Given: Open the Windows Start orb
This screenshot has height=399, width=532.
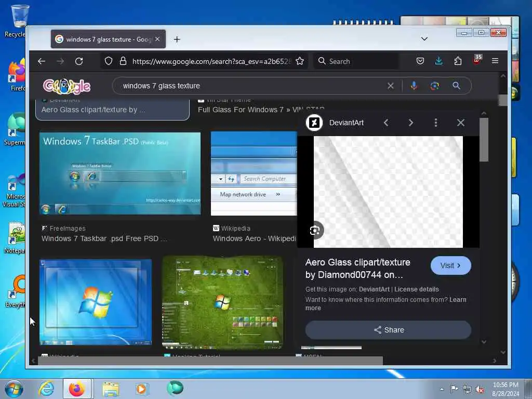Looking at the screenshot, I should point(14,389).
